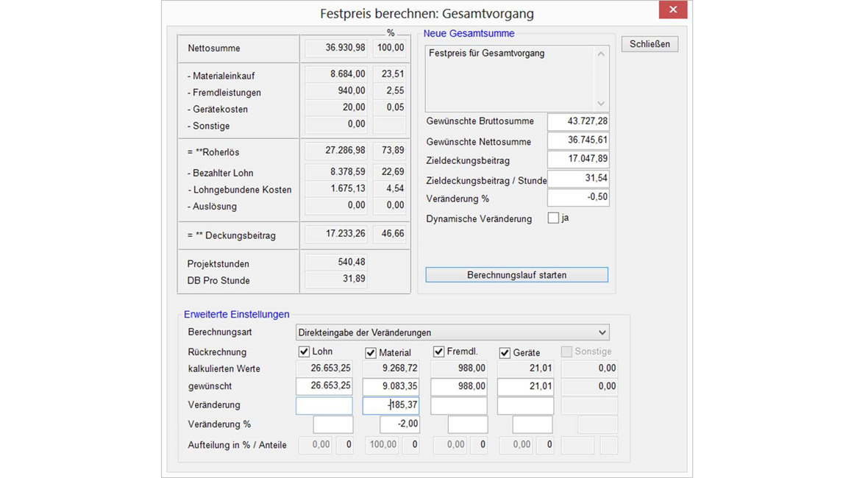This screenshot has width=868, height=478.
Task: Click the Gewünschte Bruttosumme field
Action: click(x=578, y=121)
